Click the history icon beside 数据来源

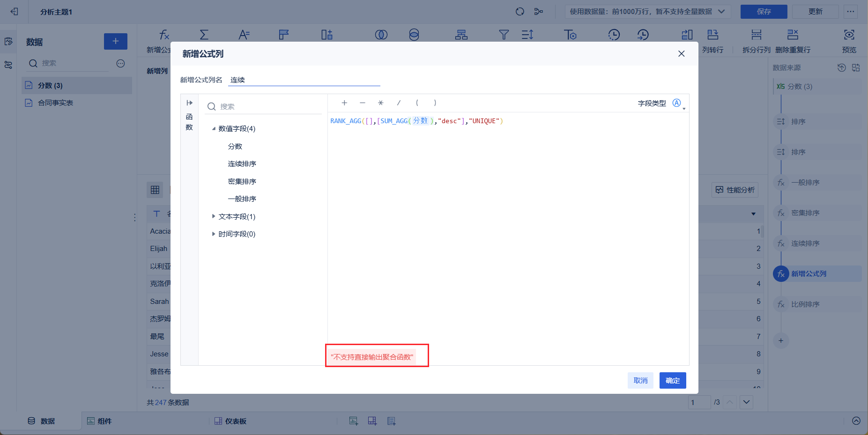click(842, 68)
